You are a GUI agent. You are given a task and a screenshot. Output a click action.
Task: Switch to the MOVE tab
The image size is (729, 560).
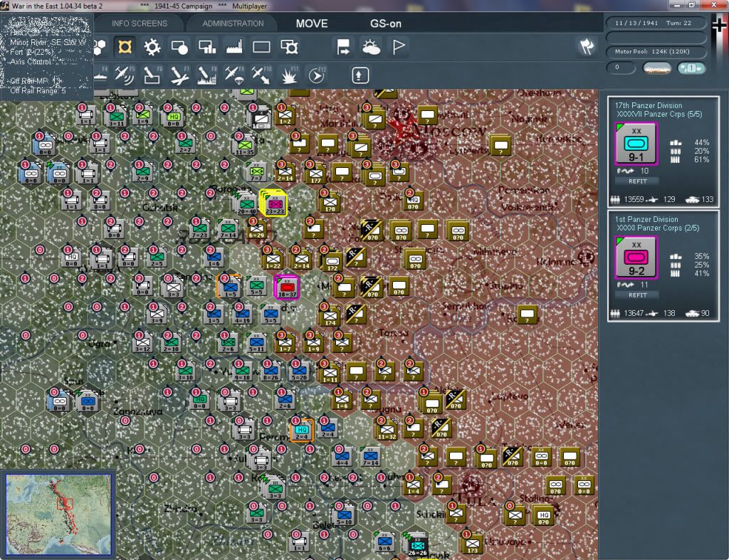tap(312, 23)
